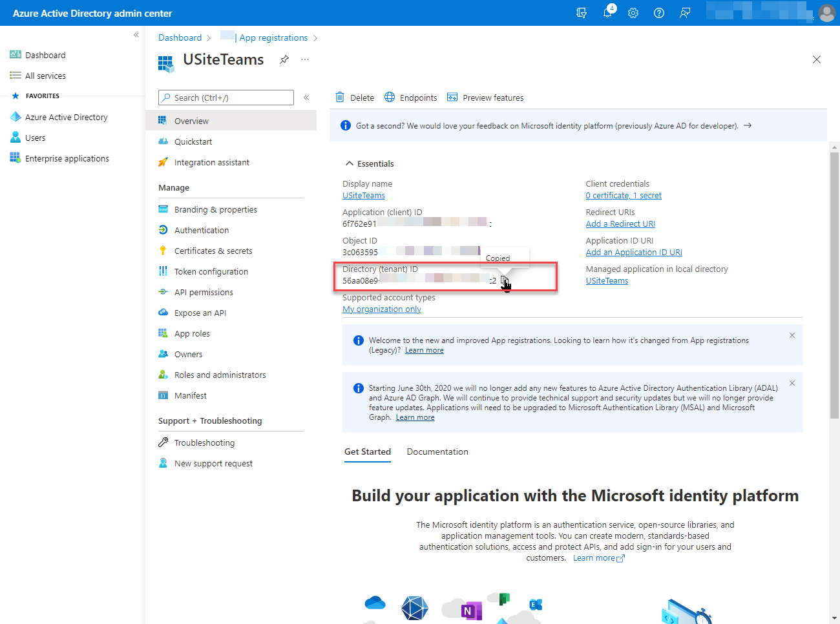Dismiss the new App registrations welcome banner
The height and width of the screenshot is (624, 840).
tap(792, 335)
